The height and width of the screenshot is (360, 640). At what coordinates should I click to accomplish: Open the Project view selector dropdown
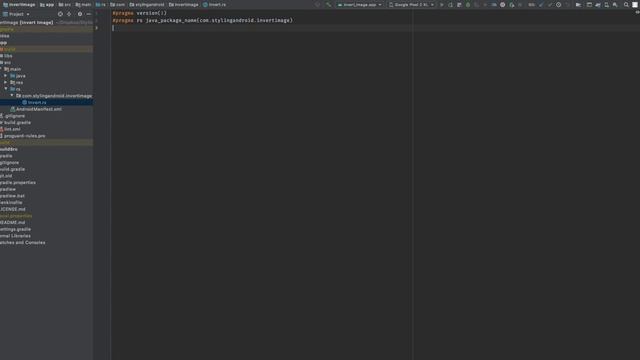tap(16, 14)
